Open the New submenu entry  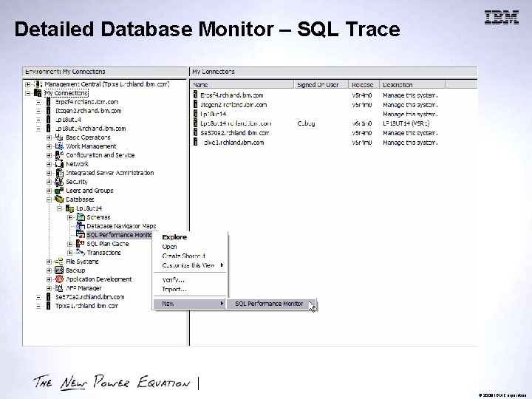[x=189, y=304]
